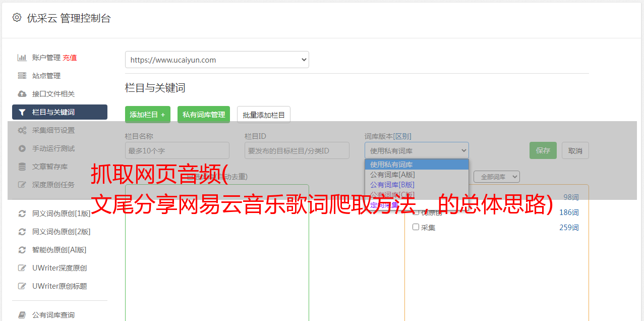
Task: Click the edit icon for UWriter原创标题
Action: click(22, 286)
